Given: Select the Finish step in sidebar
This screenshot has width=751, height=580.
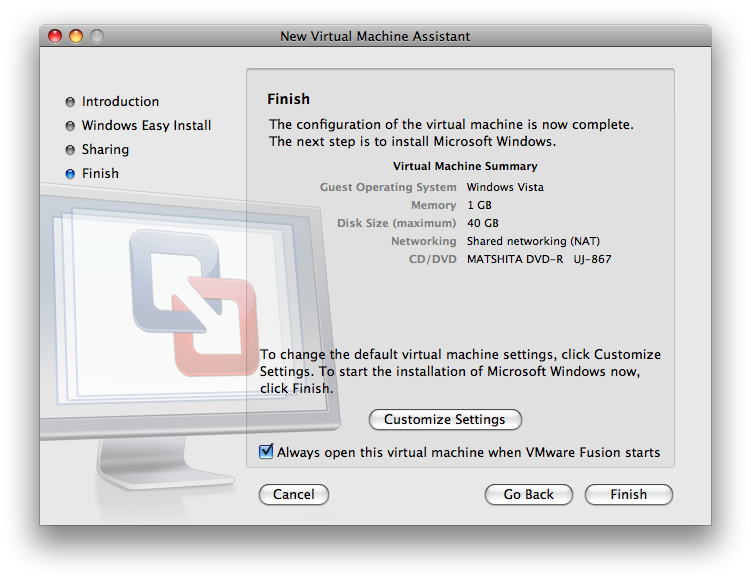Looking at the screenshot, I should tap(100, 173).
